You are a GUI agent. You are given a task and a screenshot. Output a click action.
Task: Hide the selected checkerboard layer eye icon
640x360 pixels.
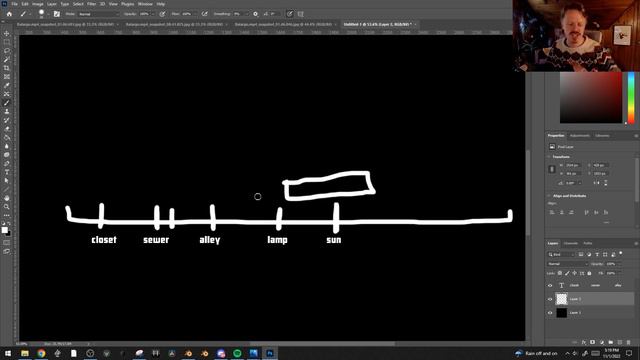(x=550, y=299)
